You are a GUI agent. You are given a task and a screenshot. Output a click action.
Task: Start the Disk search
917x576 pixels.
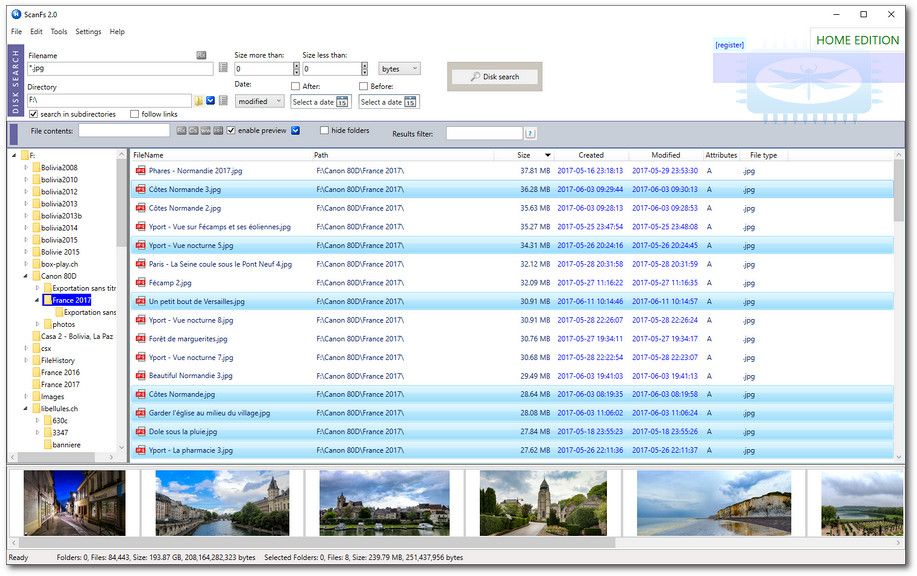[495, 77]
